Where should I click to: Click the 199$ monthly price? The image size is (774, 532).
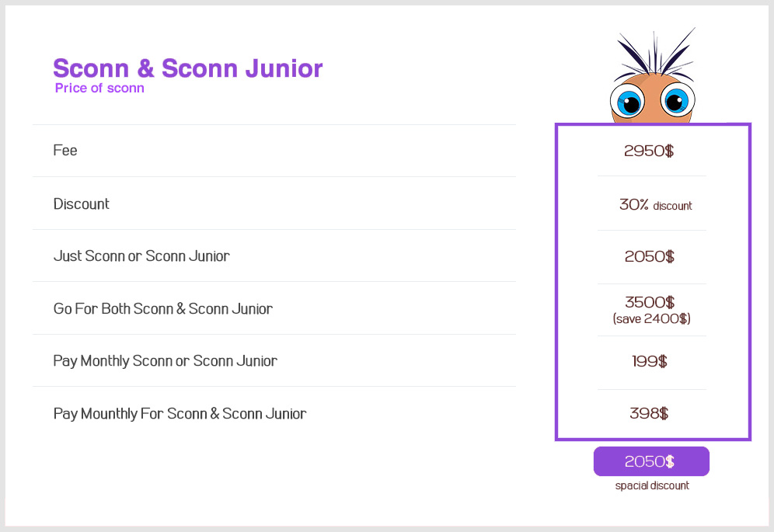[x=649, y=361]
